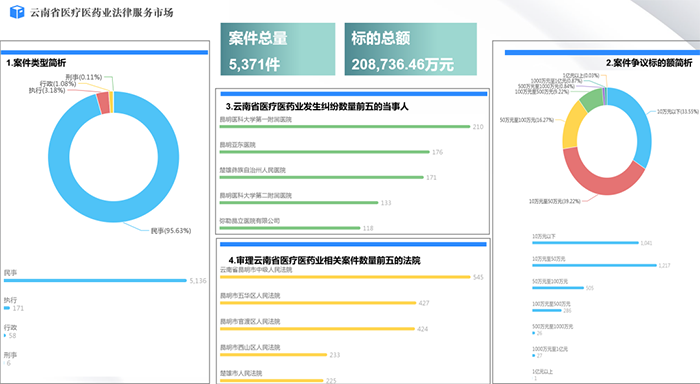Click the 10万元以下 bar valued 1,041

click(585, 243)
